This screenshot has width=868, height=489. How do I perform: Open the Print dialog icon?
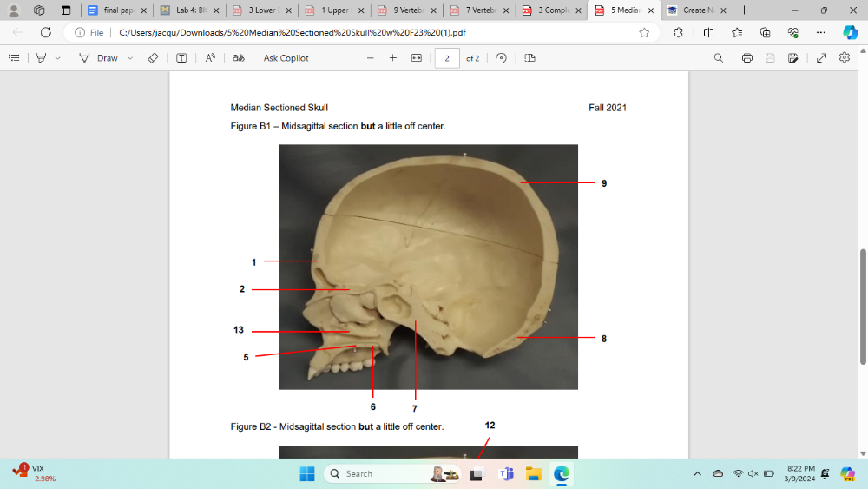pos(746,58)
